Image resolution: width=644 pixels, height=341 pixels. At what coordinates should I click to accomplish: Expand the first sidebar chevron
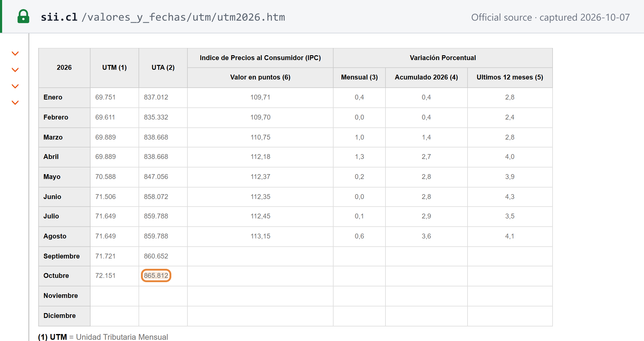click(x=15, y=54)
